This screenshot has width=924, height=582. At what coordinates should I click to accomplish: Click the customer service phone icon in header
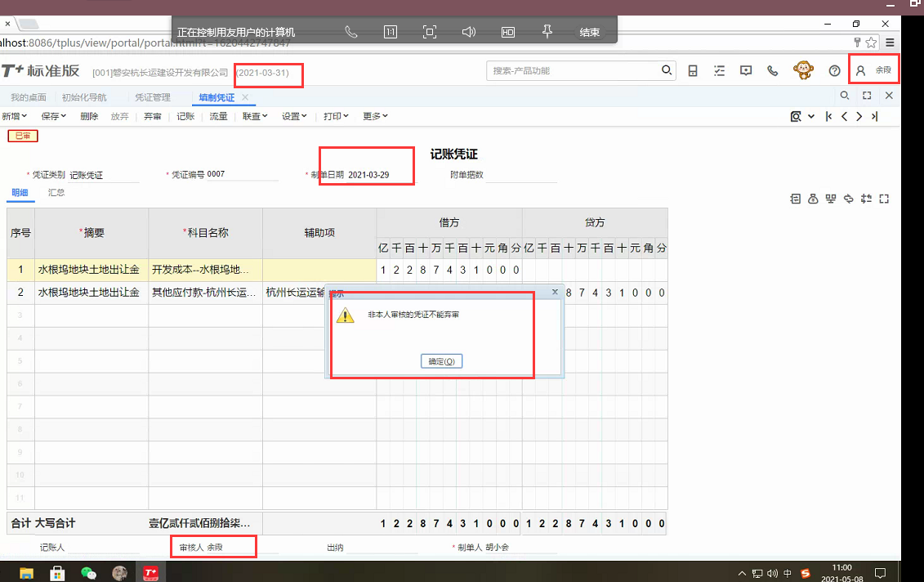click(x=773, y=71)
